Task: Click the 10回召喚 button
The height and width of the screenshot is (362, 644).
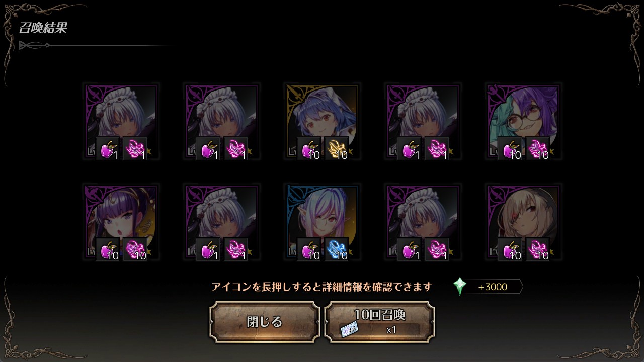Action: 379,322
